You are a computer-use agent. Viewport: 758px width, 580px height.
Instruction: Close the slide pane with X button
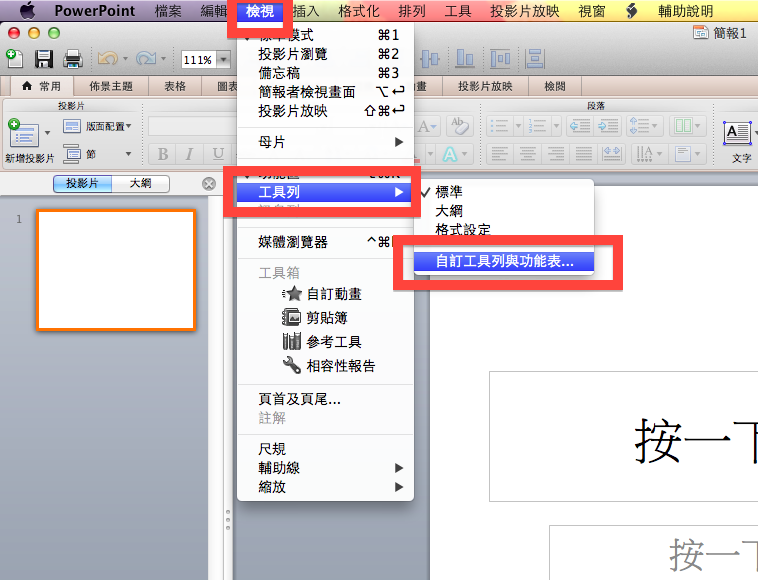(x=209, y=184)
